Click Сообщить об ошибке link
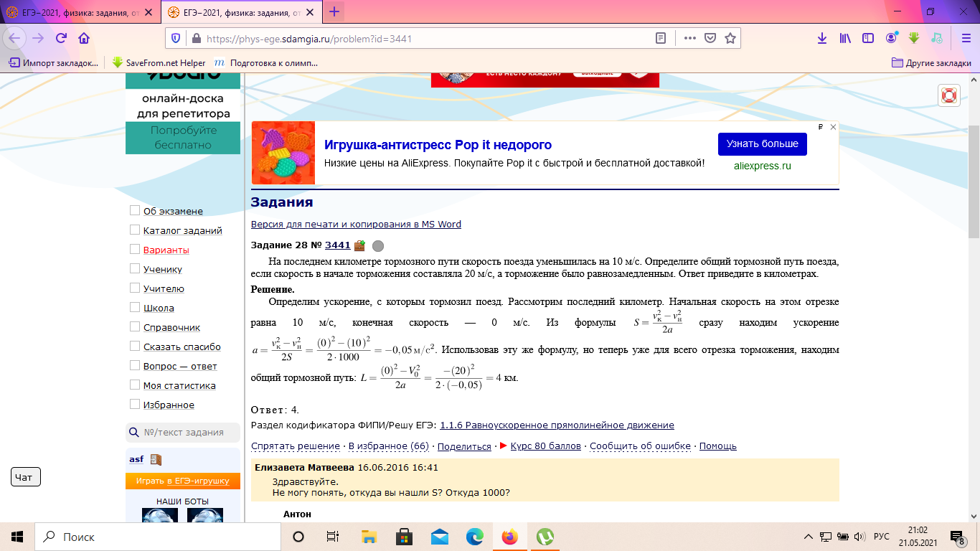The image size is (980, 551). (641, 446)
